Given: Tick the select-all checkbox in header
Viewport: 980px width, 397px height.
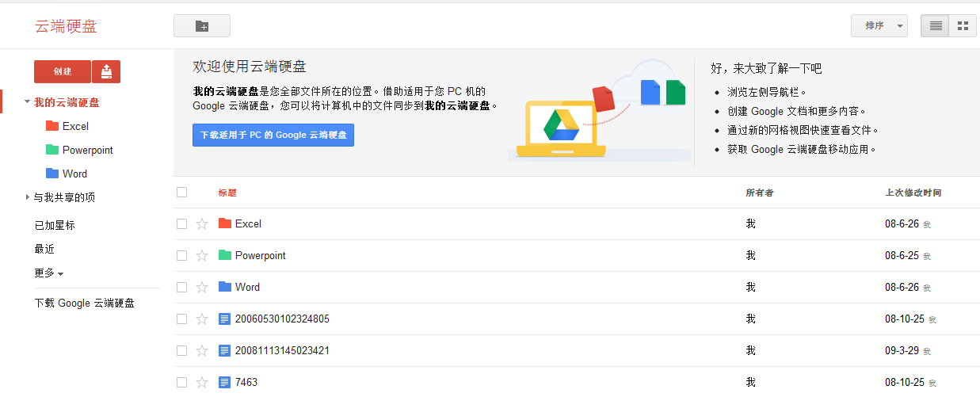Looking at the screenshot, I should 182,192.
